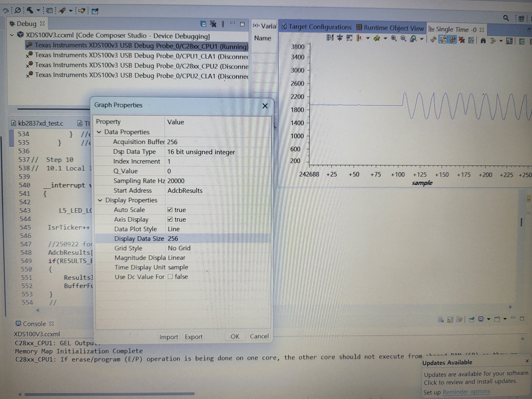Toggle the Axis Display checkbox
Viewport: 532px width, 399px height.
pos(170,219)
